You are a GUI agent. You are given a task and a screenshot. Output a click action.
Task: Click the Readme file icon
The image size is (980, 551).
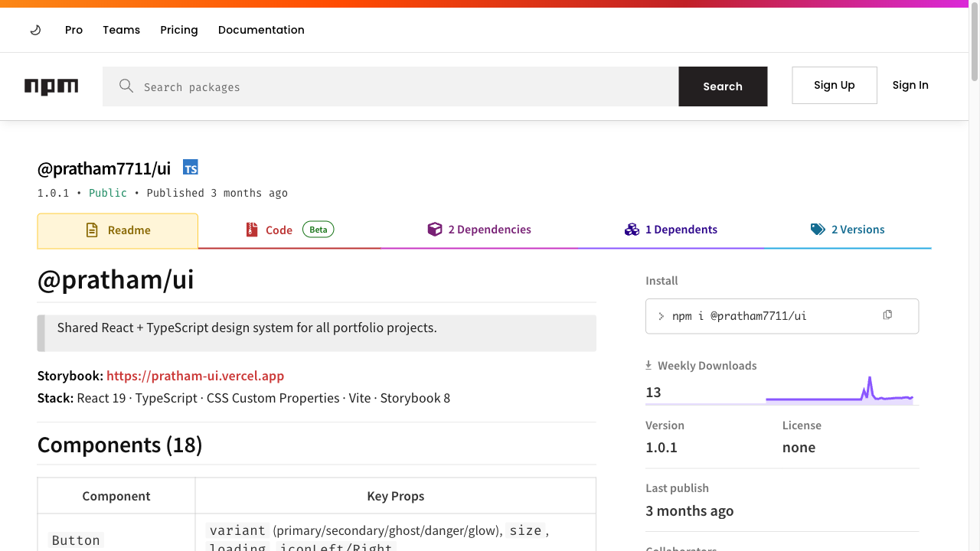(x=92, y=230)
